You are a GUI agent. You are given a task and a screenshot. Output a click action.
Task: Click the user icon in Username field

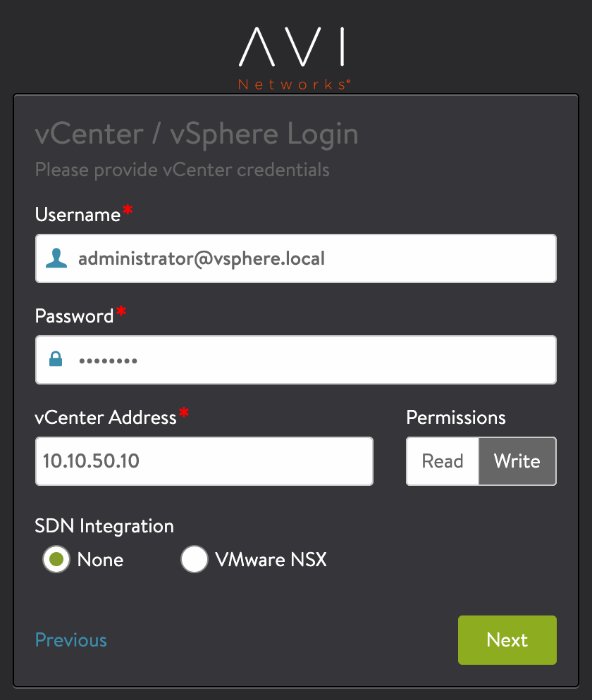pos(56,258)
